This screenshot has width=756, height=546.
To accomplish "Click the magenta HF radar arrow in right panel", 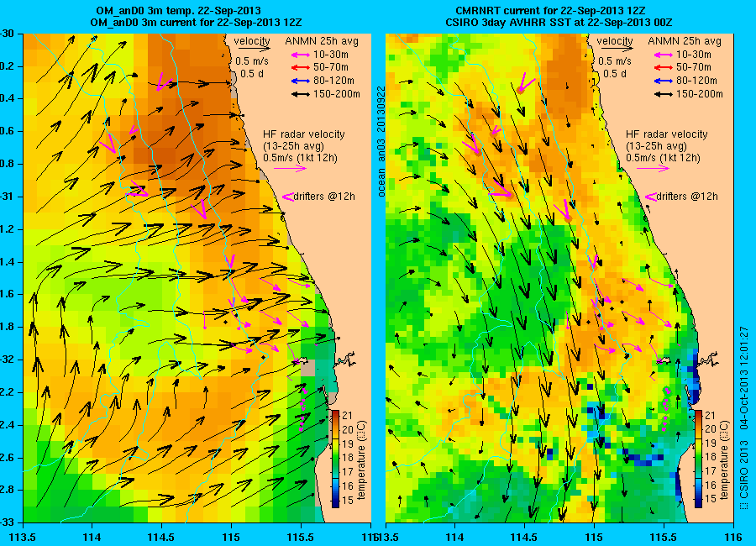I will coord(654,168).
